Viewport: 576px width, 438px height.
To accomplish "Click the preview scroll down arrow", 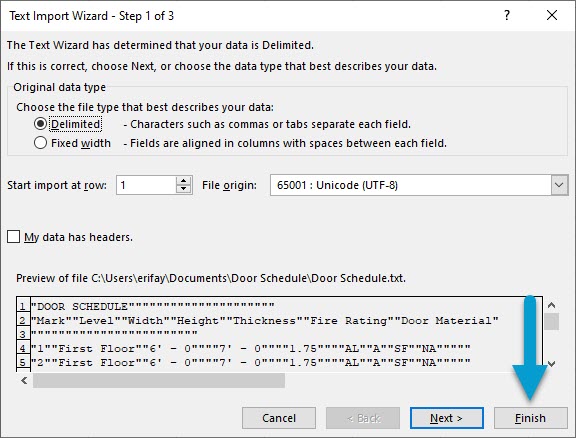I will coord(551,364).
